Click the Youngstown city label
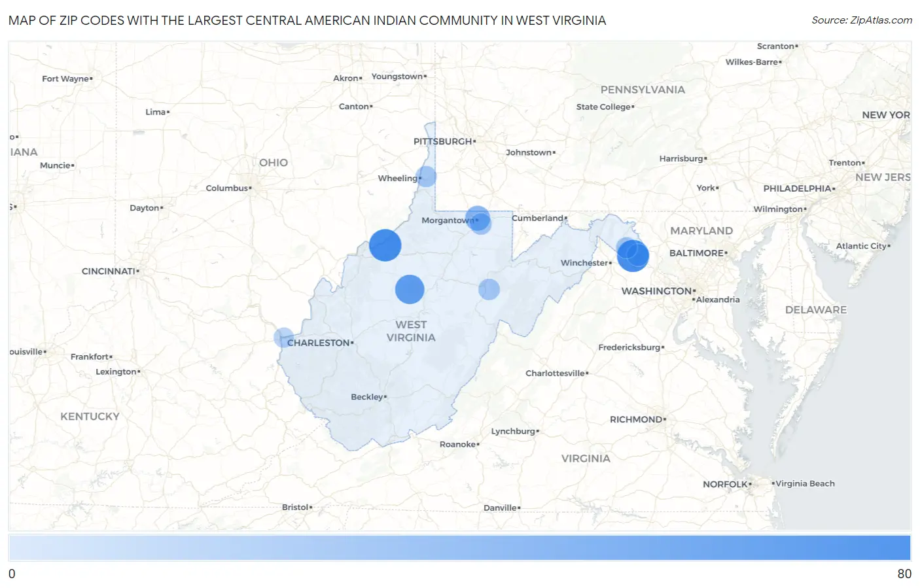The height and width of the screenshot is (588, 920). click(397, 77)
